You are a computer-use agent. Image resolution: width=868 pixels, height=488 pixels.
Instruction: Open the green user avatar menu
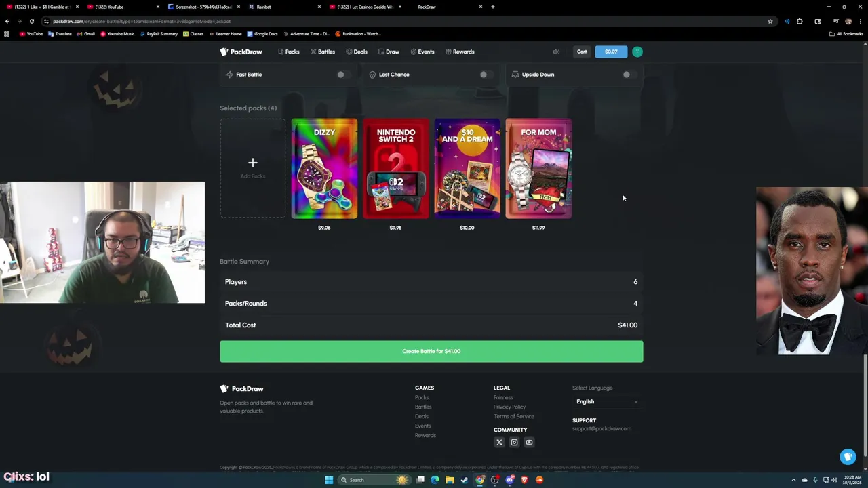637,52
